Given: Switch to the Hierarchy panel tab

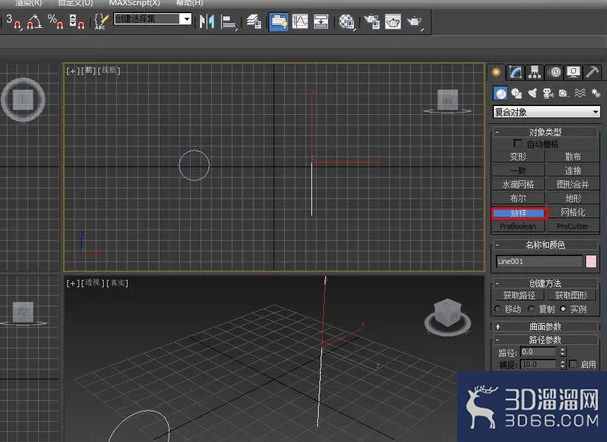Looking at the screenshot, I should [535, 72].
